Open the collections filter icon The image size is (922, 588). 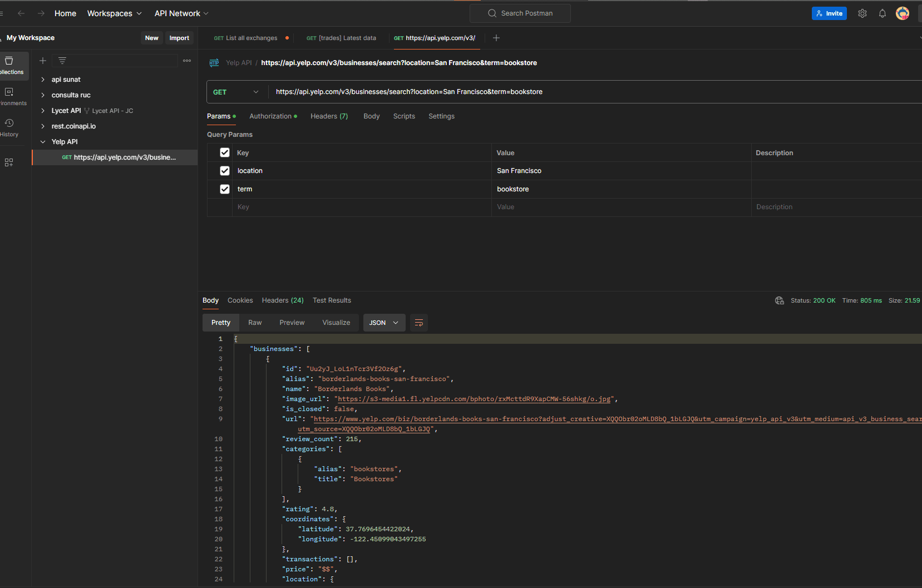tap(62, 61)
